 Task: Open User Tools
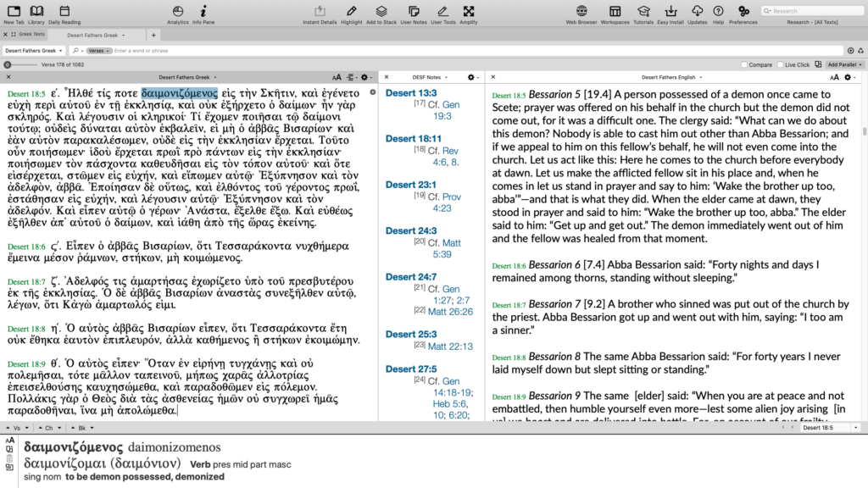click(x=442, y=14)
